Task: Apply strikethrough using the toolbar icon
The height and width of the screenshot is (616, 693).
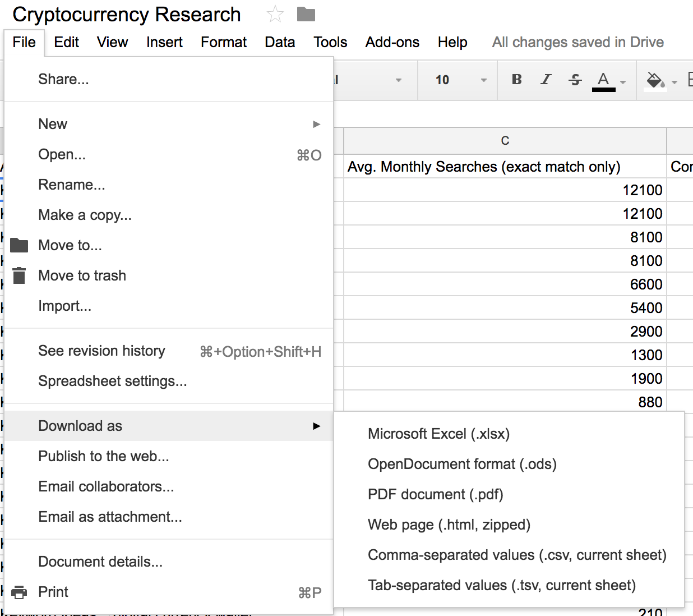Action: pyautogui.click(x=575, y=80)
